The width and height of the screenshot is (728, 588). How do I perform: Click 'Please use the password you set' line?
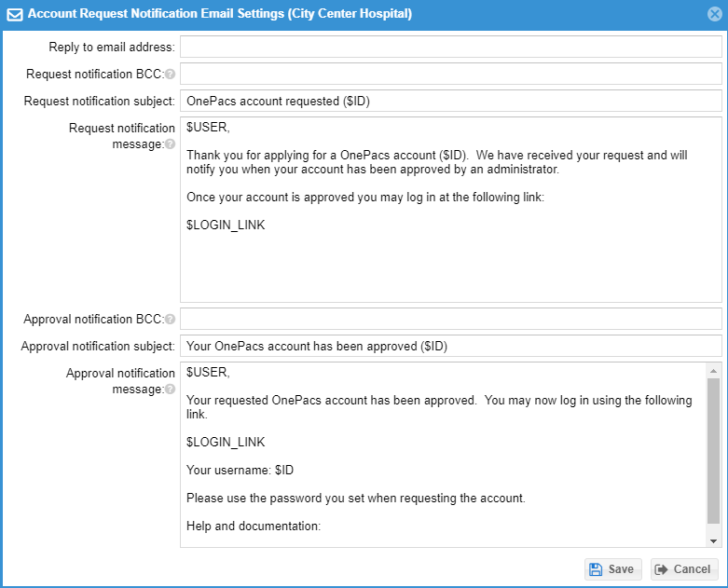click(x=356, y=498)
